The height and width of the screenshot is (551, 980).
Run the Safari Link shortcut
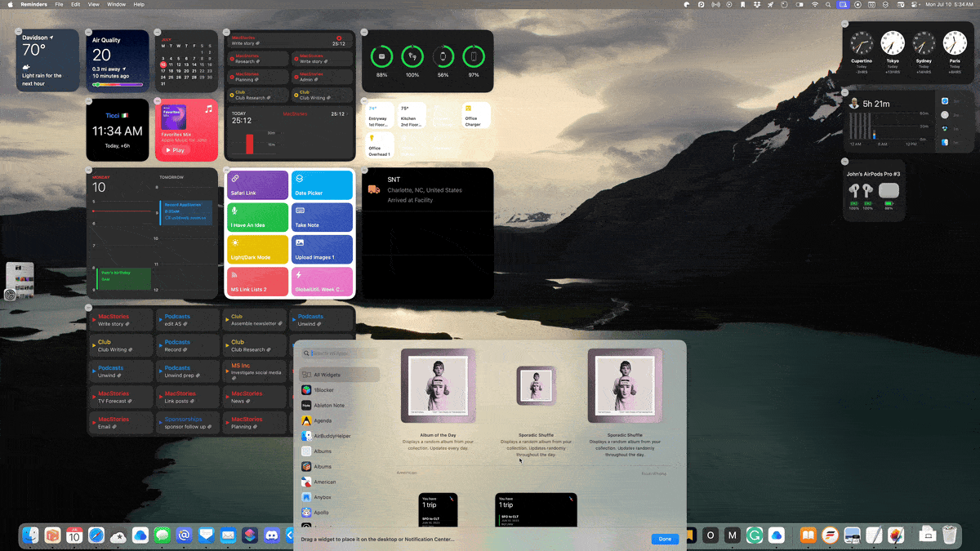(257, 185)
